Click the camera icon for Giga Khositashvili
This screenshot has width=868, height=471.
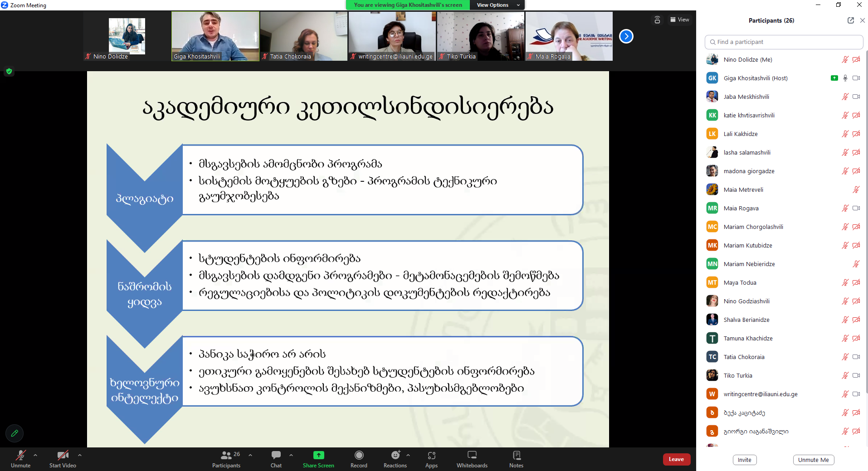tap(856, 78)
